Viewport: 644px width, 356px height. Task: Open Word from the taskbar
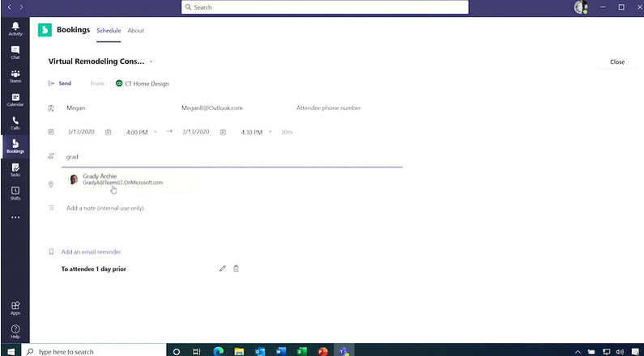pyautogui.click(x=281, y=351)
